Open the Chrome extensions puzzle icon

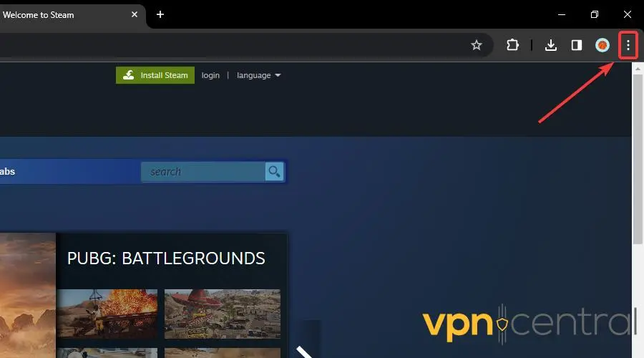click(512, 45)
